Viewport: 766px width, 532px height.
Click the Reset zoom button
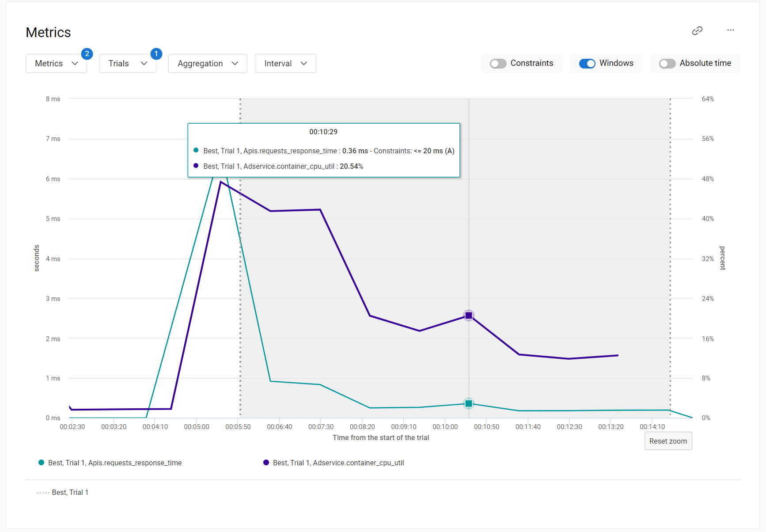tap(668, 441)
